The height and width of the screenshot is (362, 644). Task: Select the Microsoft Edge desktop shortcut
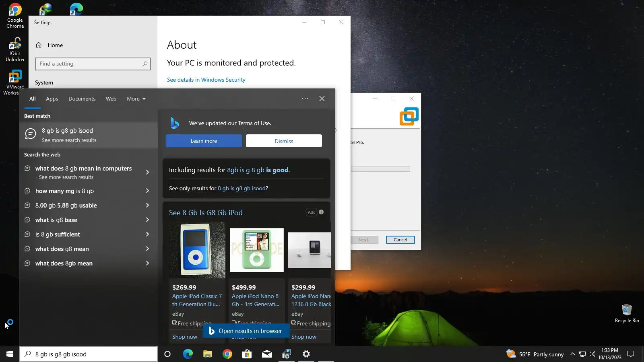(76, 8)
